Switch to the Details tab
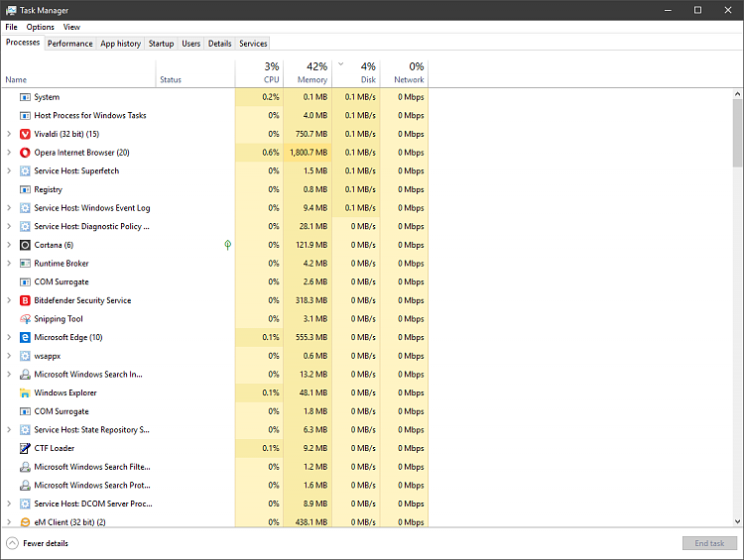Screen dimensions: 744x560 (x=219, y=44)
